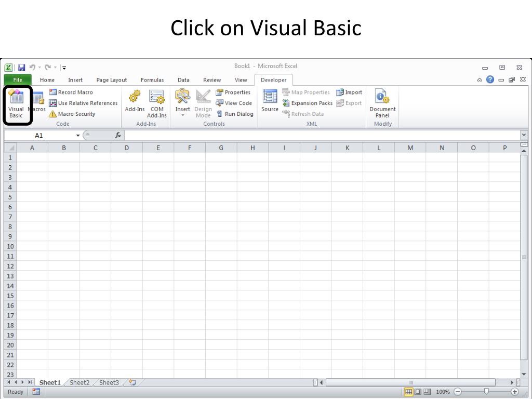Minimize the ribbon with the caret
Image resolution: width=532 pixels, height=399 pixels.
(x=480, y=80)
